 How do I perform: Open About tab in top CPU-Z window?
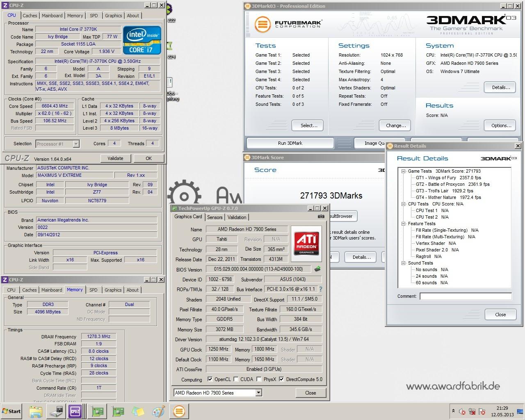133,16
